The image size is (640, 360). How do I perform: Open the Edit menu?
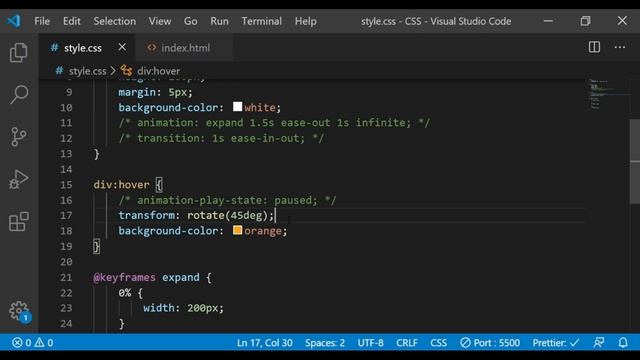click(x=72, y=21)
